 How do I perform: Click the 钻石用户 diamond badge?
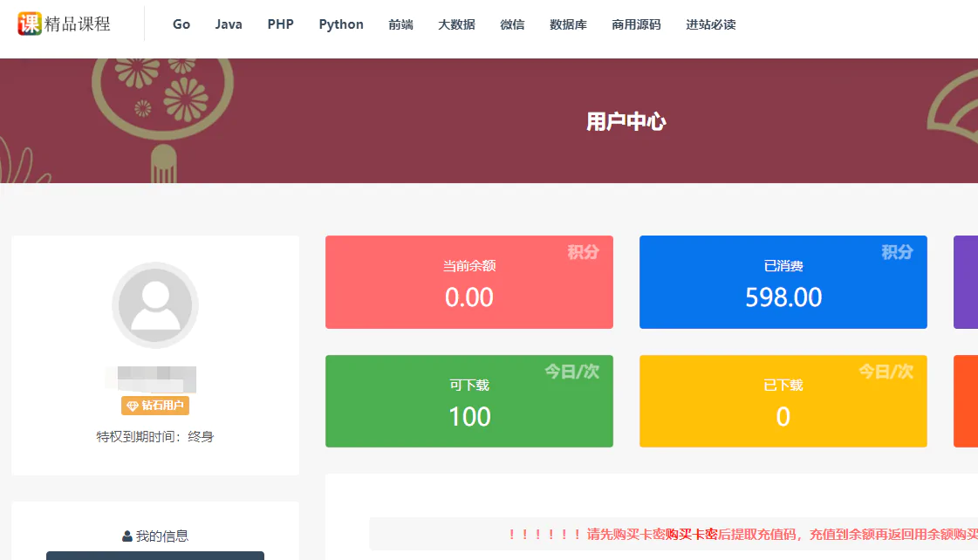pos(155,406)
